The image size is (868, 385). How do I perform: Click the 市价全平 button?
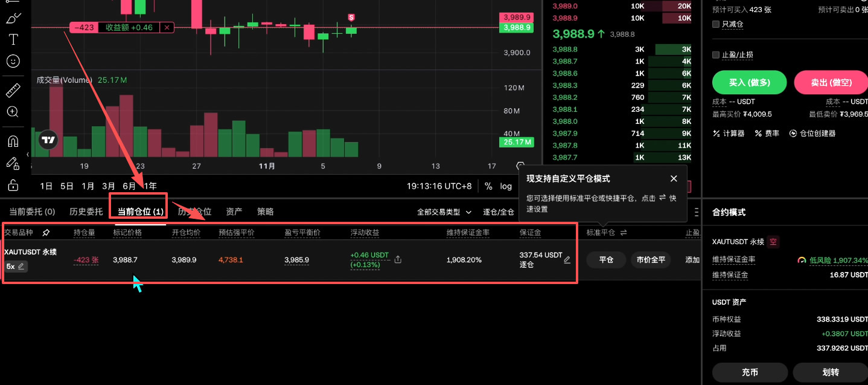[x=651, y=260]
